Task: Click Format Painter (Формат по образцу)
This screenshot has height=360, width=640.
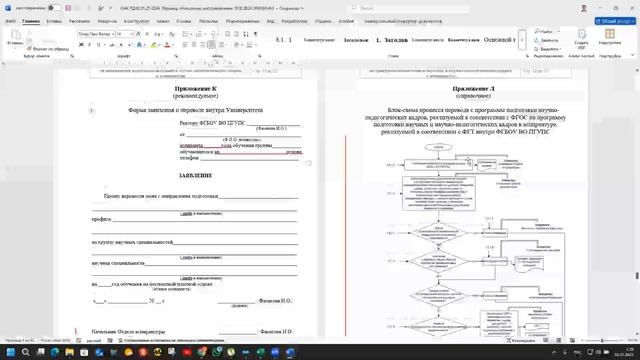Action: 48,49
